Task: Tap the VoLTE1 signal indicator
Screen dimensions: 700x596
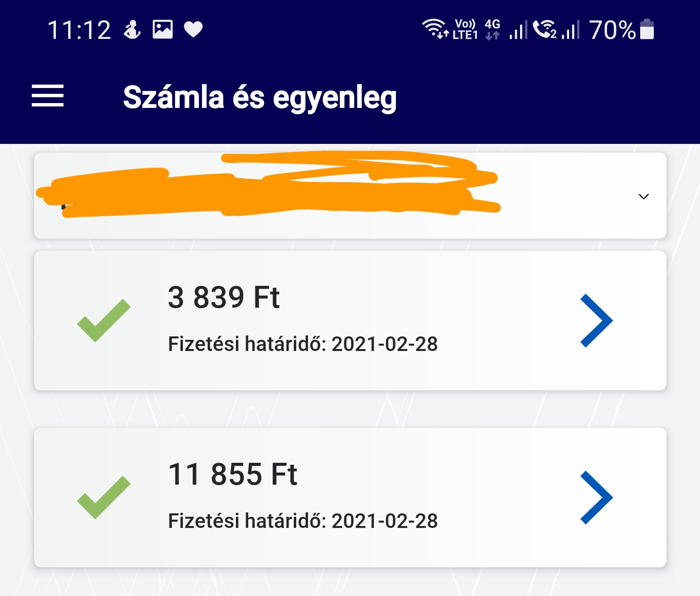Action: [x=465, y=30]
